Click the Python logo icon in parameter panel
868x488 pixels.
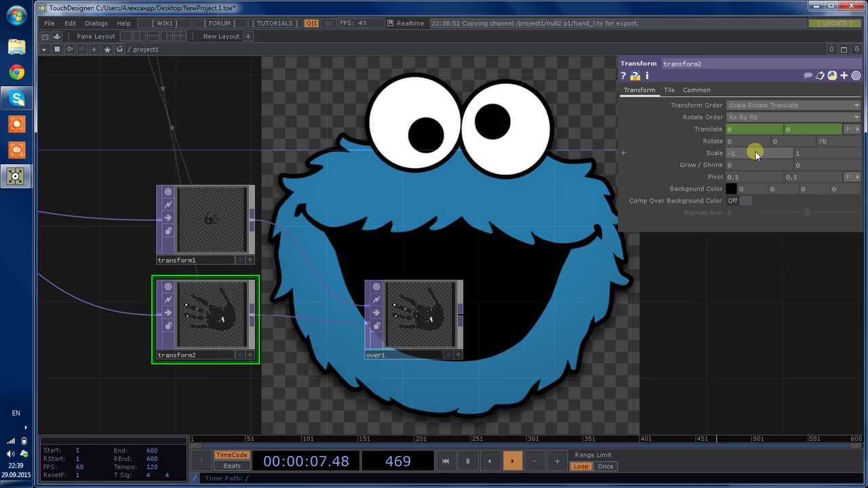tap(832, 76)
